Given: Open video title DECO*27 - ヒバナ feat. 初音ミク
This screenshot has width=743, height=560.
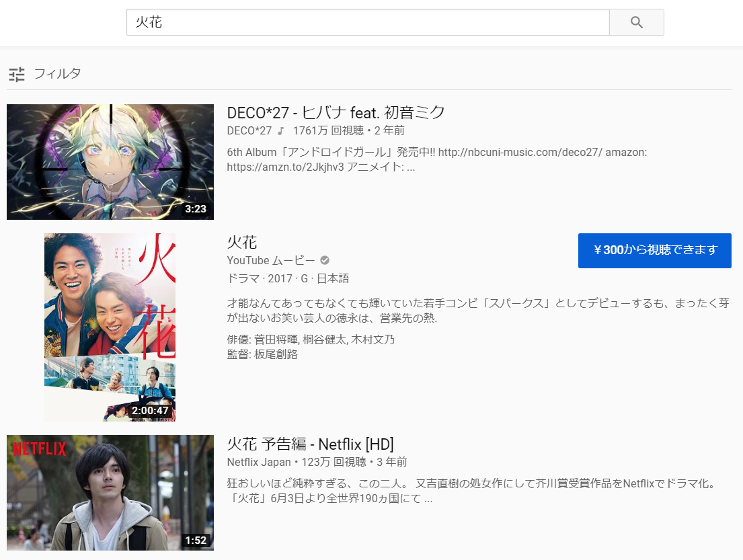Looking at the screenshot, I should point(336,113).
